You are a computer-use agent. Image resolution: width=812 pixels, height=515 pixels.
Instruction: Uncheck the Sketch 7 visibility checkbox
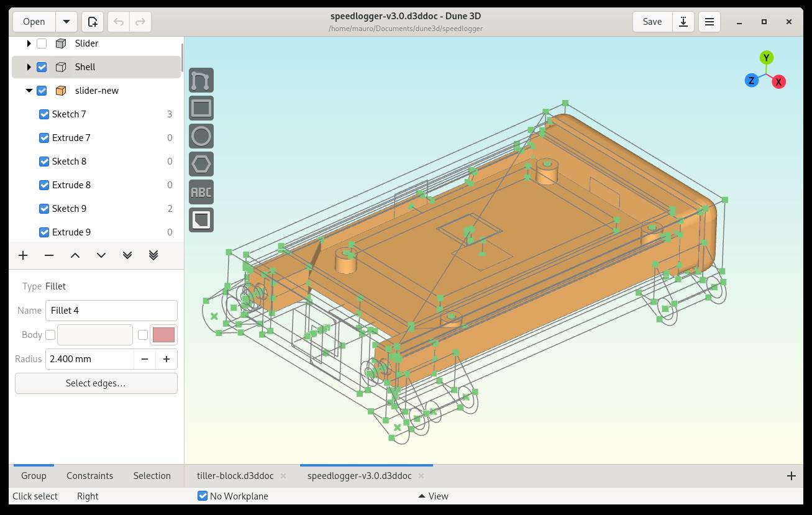(44, 114)
